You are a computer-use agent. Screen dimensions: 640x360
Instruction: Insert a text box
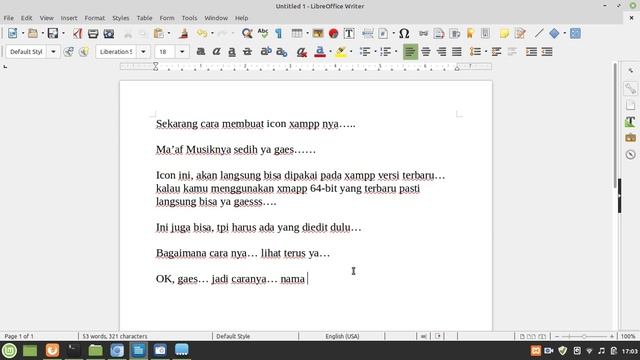[349, 33]
